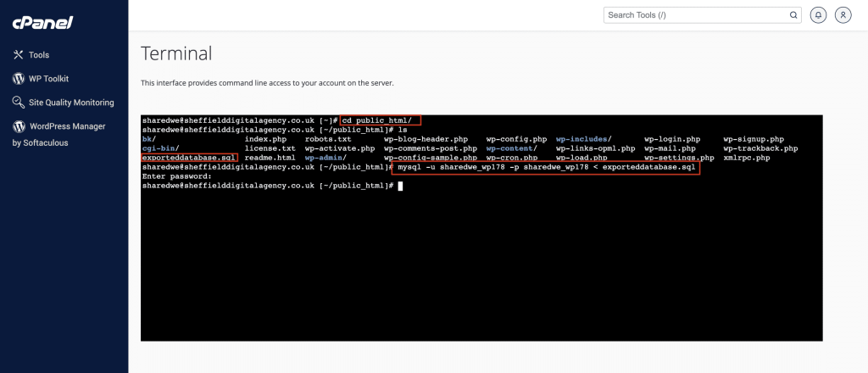Click the search magnifier icon
868x373 pixels.
(x=793, y=15)
